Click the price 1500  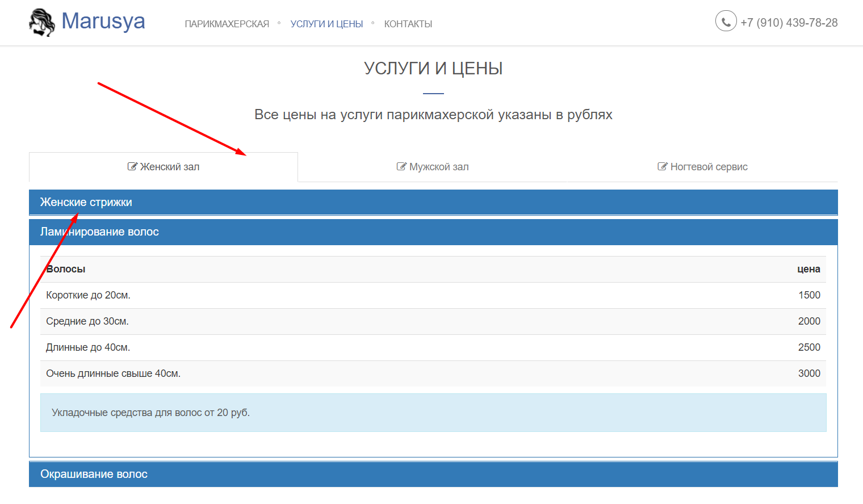[810, 295]
